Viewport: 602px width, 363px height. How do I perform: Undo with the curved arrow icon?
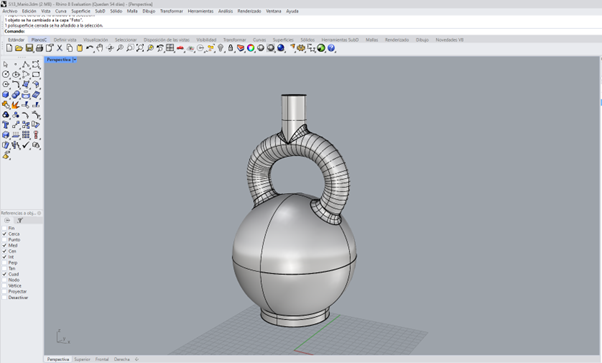coord(89,48)
